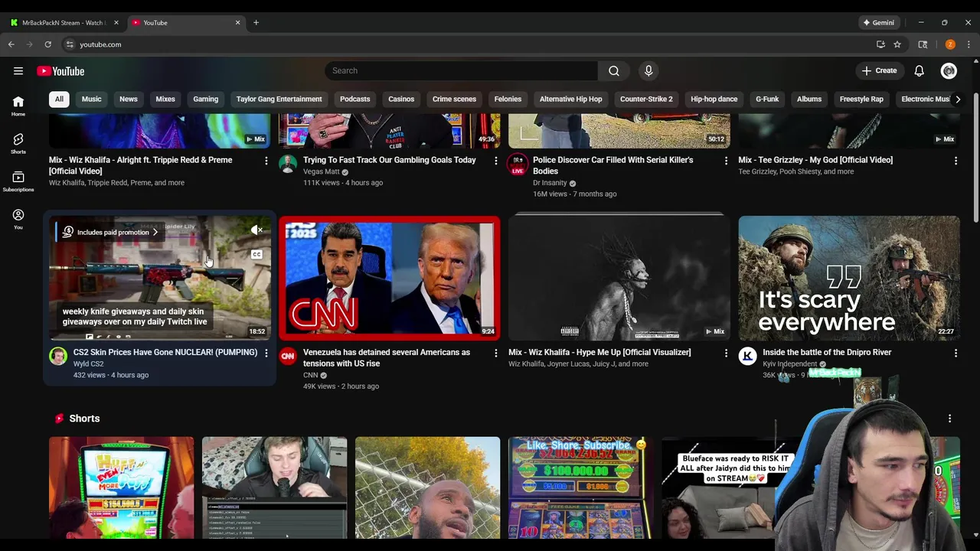The height and width of the screenshot is (551, 980).
Task: Start voice search with microphone icon
Action: click(648, 70)
